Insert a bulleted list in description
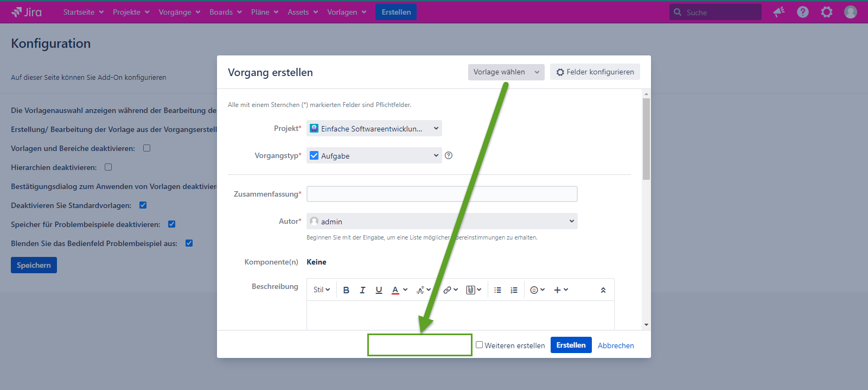Viewport: 868px width, 390px height. 497,290
